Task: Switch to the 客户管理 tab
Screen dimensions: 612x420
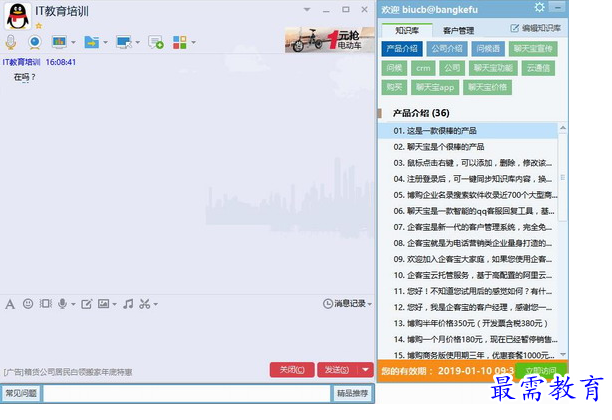Action: pos(458,30)
